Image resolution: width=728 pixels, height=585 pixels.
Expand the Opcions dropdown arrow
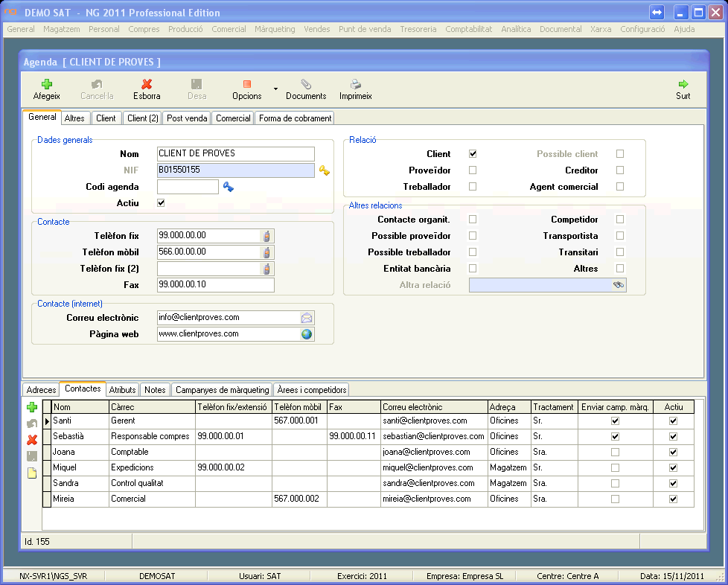pyautogui.click(x=275, y=89)
